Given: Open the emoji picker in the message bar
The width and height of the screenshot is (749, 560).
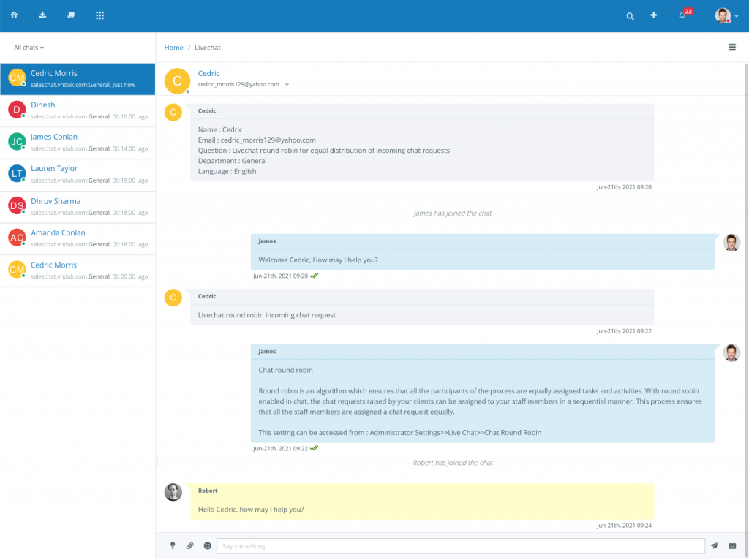Looking at the screenshot, I should [x=207, y=545].
